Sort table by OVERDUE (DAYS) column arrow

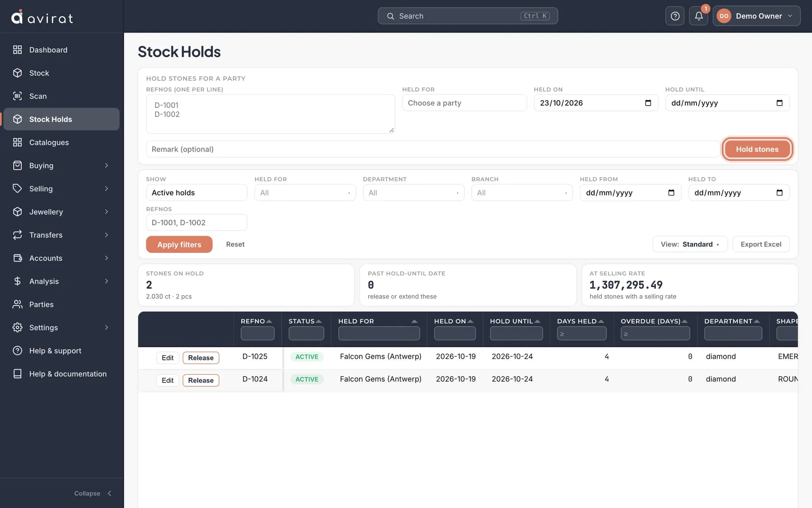[x=685, y=321]
